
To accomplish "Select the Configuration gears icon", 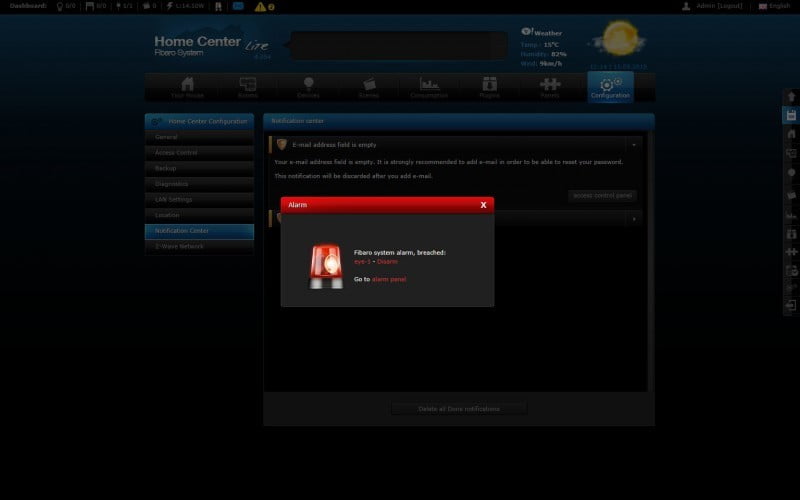I will (610, 86).
